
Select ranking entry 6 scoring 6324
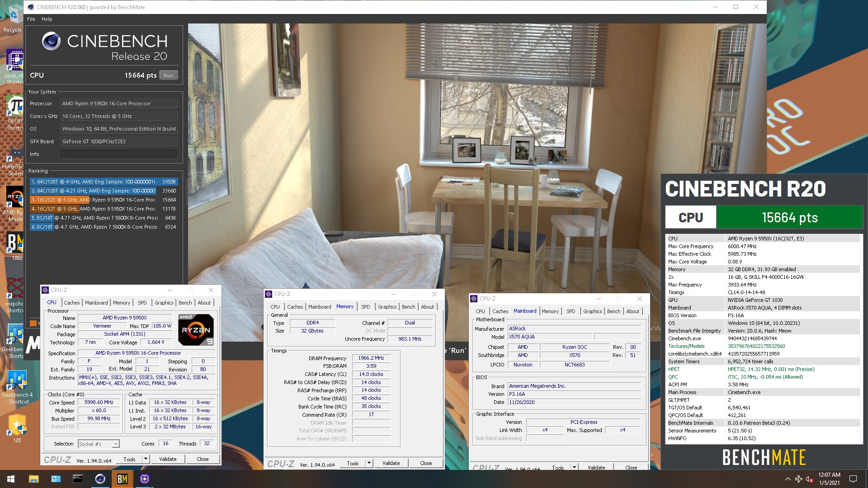pyautogui.click(x=104, y=227)
